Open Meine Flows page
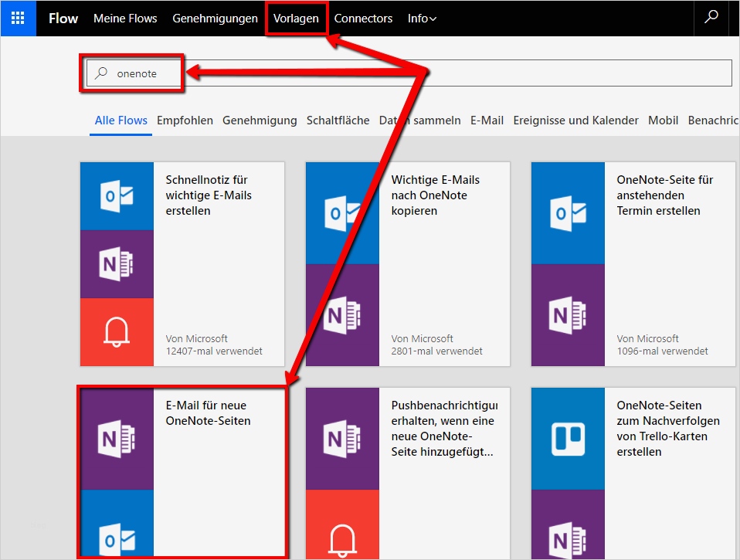 [125, 18]
